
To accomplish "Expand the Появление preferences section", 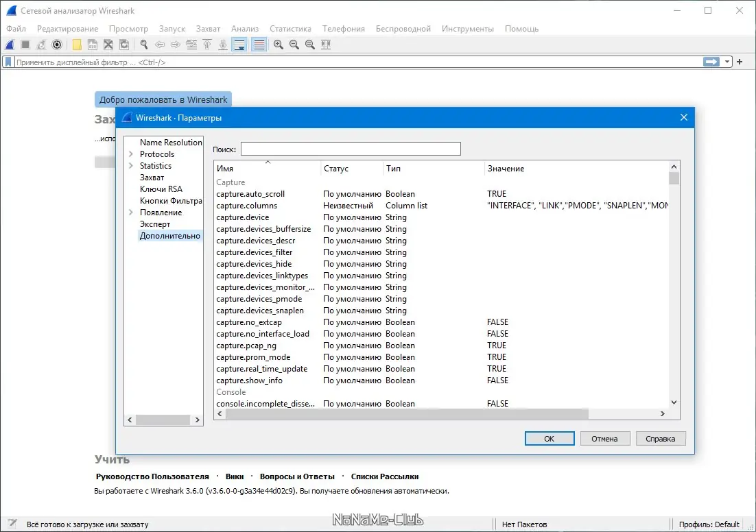I will 130,213.
